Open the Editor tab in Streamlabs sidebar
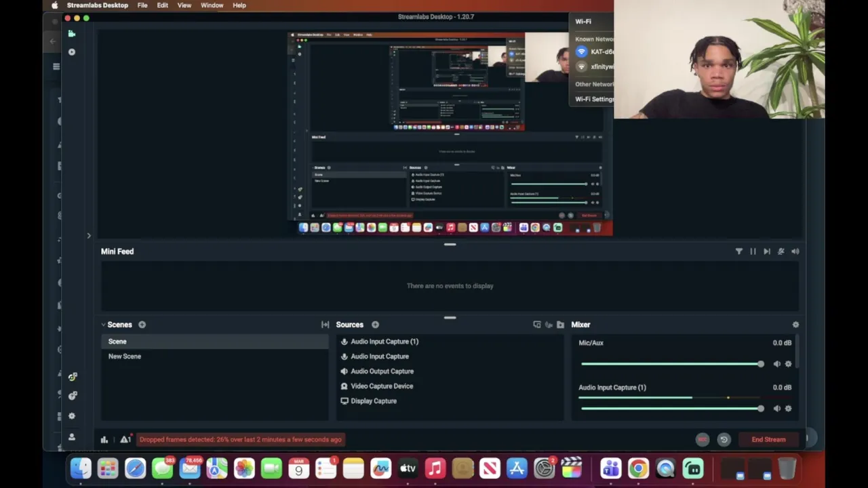Image resolution: width=868 pixels, height=488 pixels. coord(72,33)
